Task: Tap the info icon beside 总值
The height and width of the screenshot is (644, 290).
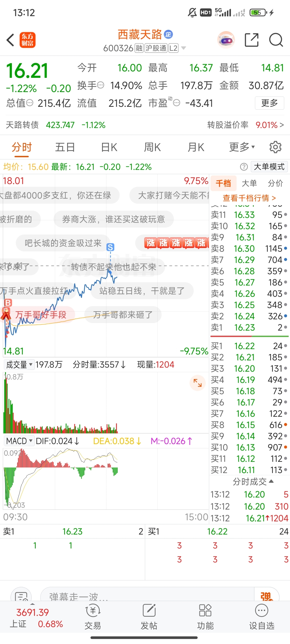Action: pyautogui.click(x=30, y=103)
